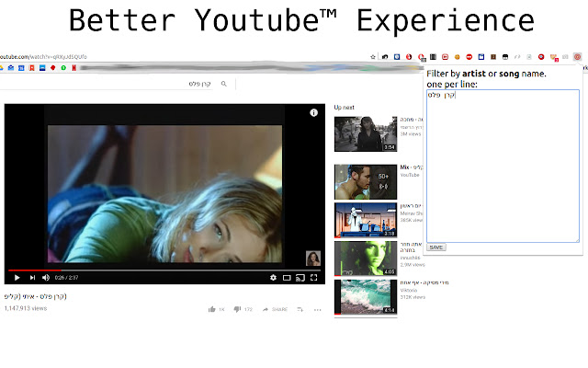Click the video progress bar
Screen dimensions: 588x368
pos(164,270)
